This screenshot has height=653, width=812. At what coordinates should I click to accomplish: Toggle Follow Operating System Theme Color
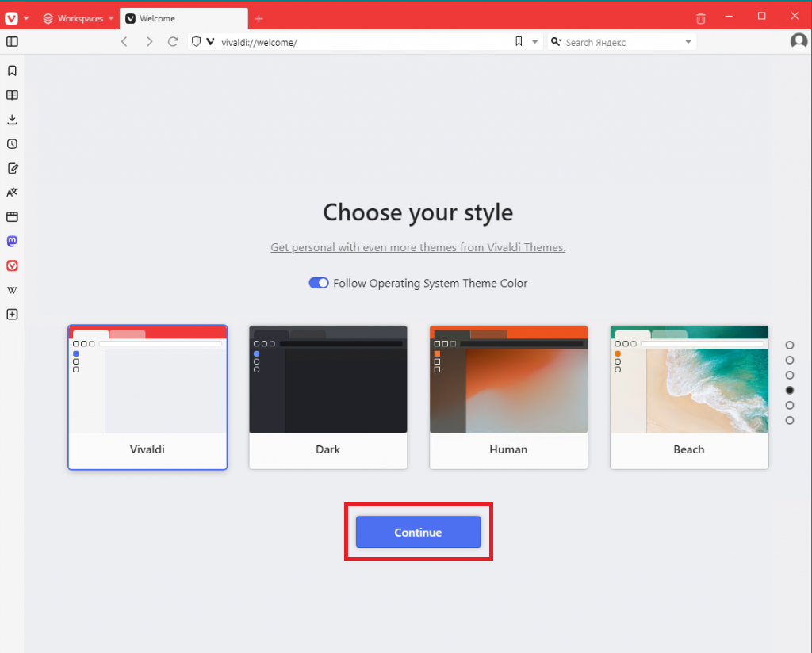319,283
